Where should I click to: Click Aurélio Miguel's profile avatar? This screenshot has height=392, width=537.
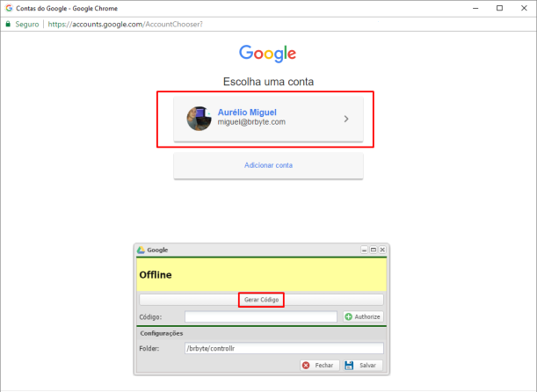[200, 118]
